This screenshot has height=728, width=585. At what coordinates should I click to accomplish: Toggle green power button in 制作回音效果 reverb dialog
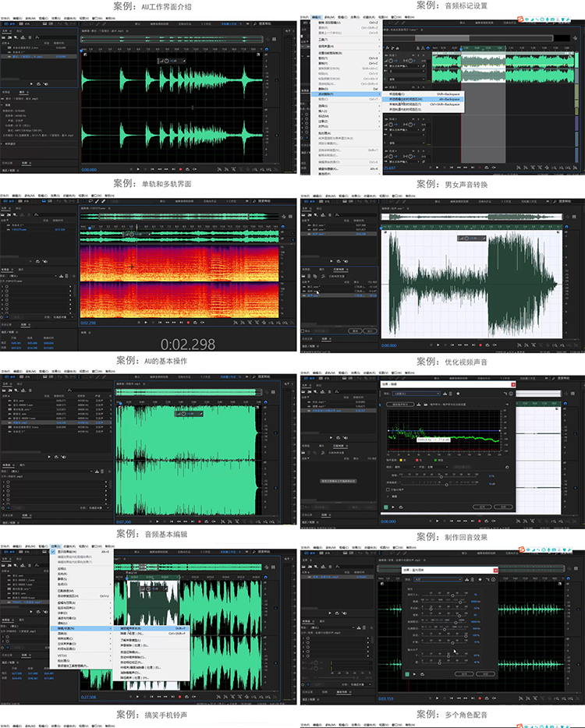[x=407, y=674]
